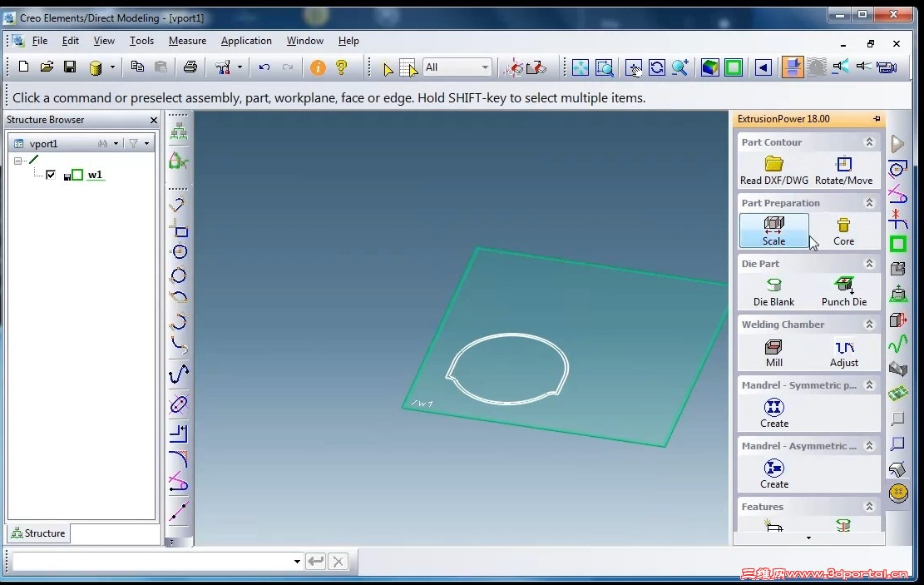Collapse the Die Part section

click(868, 264)
